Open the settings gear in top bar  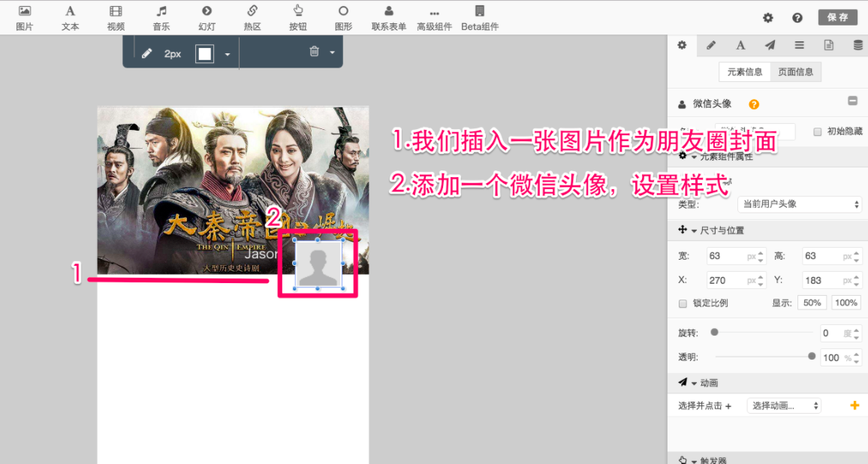(767, 18)
